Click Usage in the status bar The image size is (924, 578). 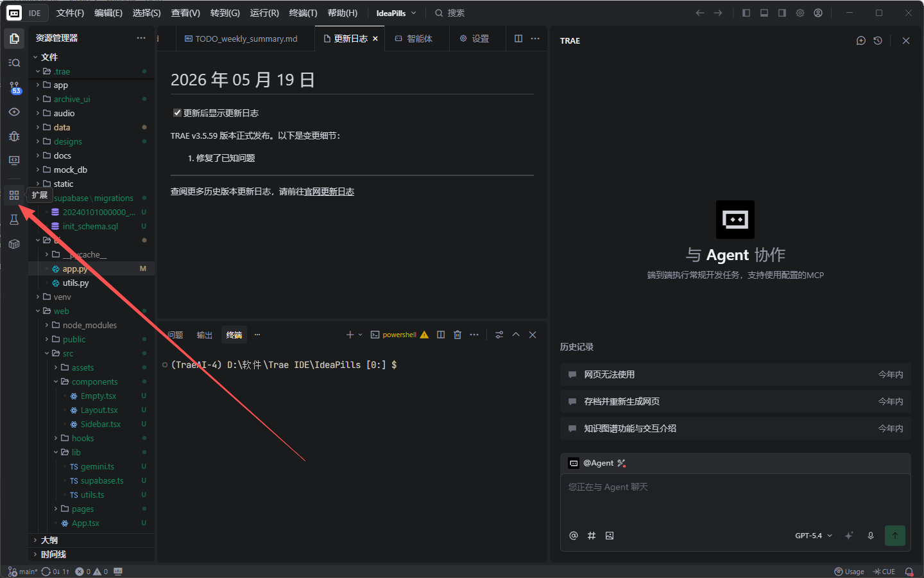[849, 572]
